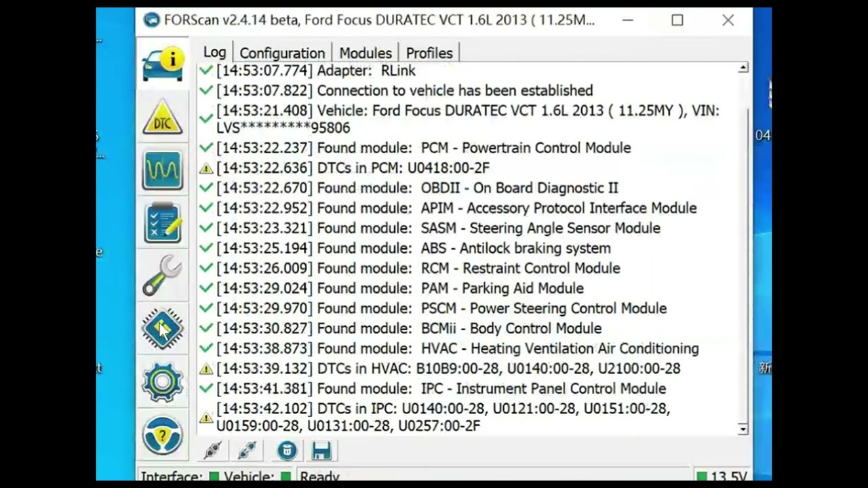868x488 pixels.
Task: Click the warning icon beside DTCs in PCM
Action: [x=206, y=168]
